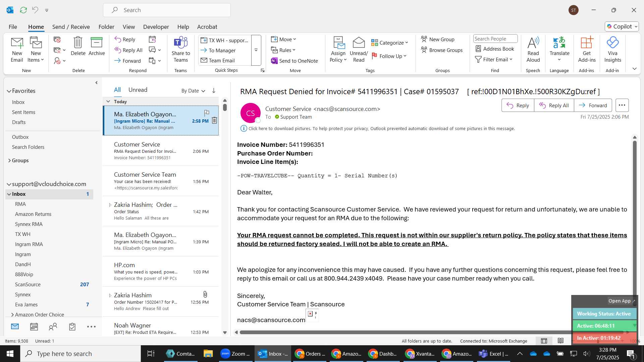Viewport: 644px width, 362px height.
Task: Click the Undo icon in title bar
Action: point(35,10)
